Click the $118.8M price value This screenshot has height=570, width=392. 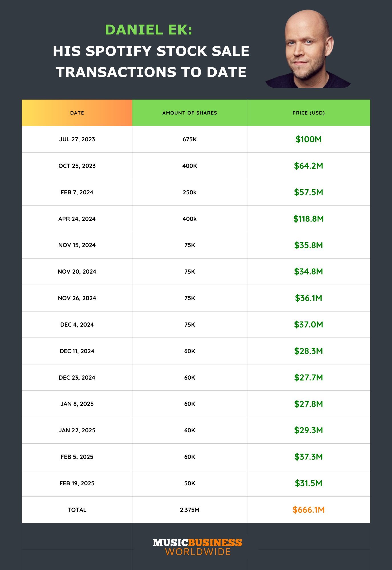[308, 219]
